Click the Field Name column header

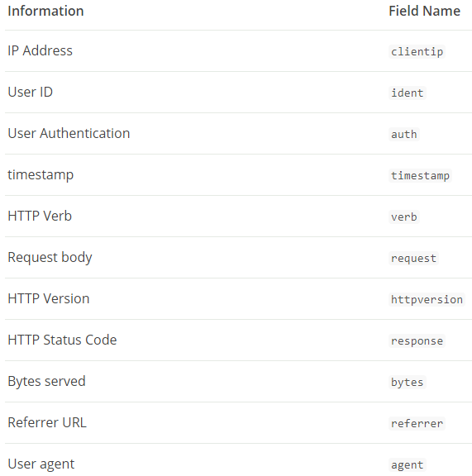[424, 12]
